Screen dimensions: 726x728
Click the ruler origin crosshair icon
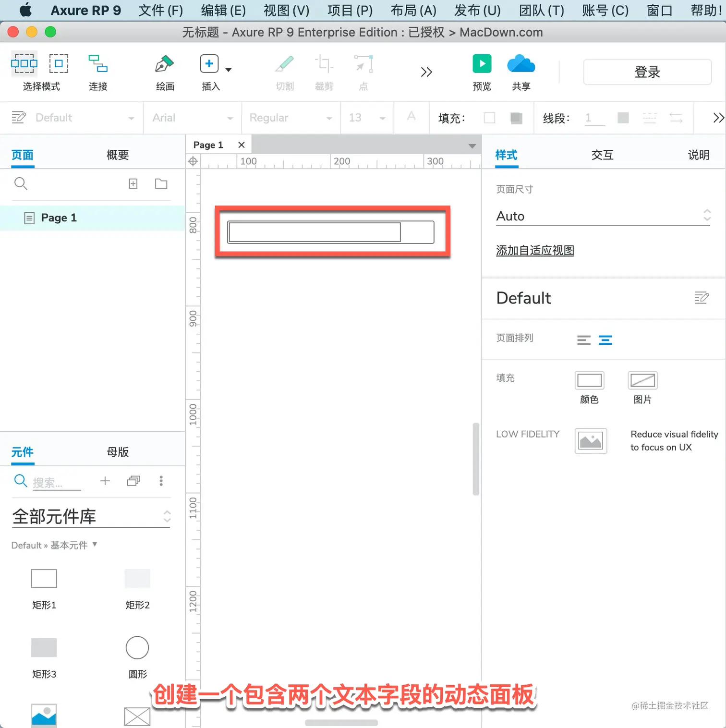click(193, 161)
